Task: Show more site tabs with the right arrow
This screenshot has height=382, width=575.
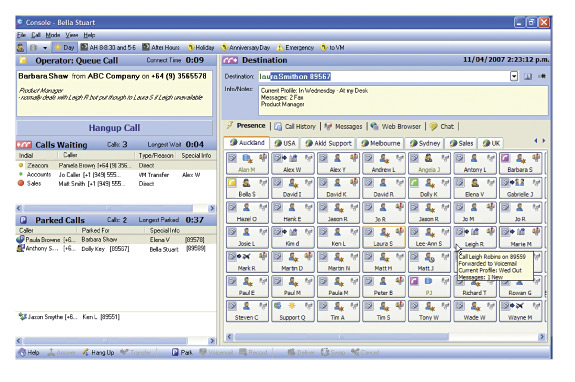Action: pos(543,141)
